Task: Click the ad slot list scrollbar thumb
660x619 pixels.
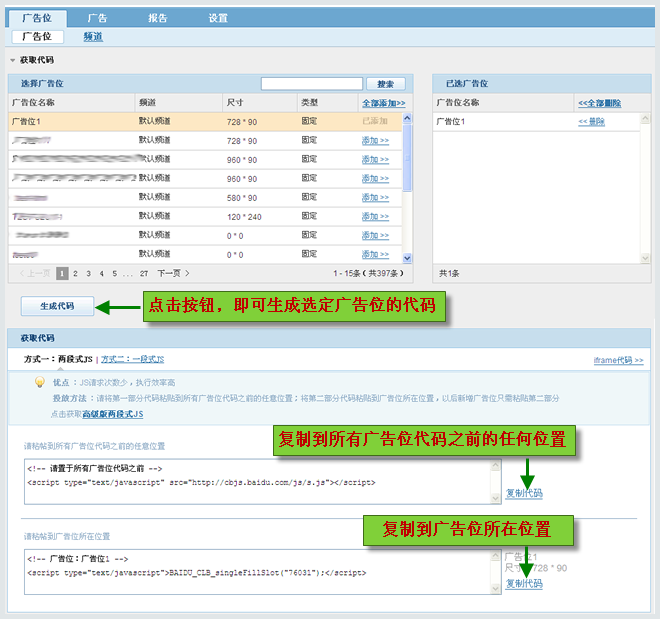Action: tap(407, 158)
